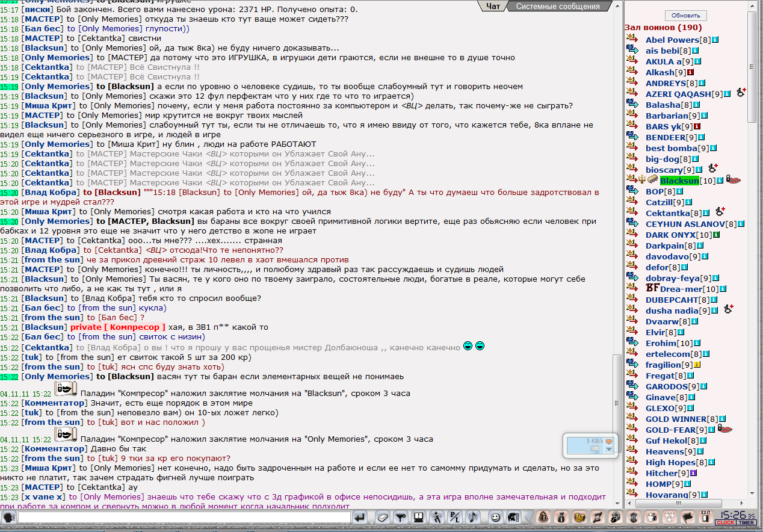
Task: Select player name Blacksun in list
Action: 679,181
